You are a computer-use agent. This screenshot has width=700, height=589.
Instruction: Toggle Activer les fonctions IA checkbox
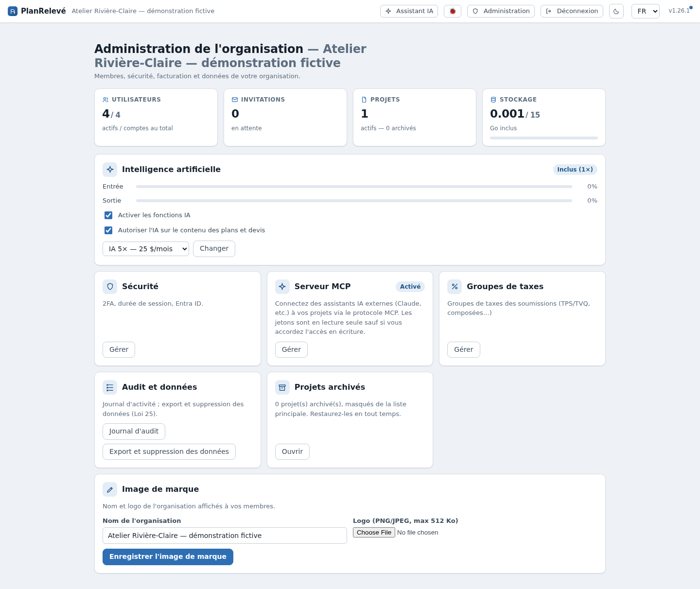click(x=108, y=215)
